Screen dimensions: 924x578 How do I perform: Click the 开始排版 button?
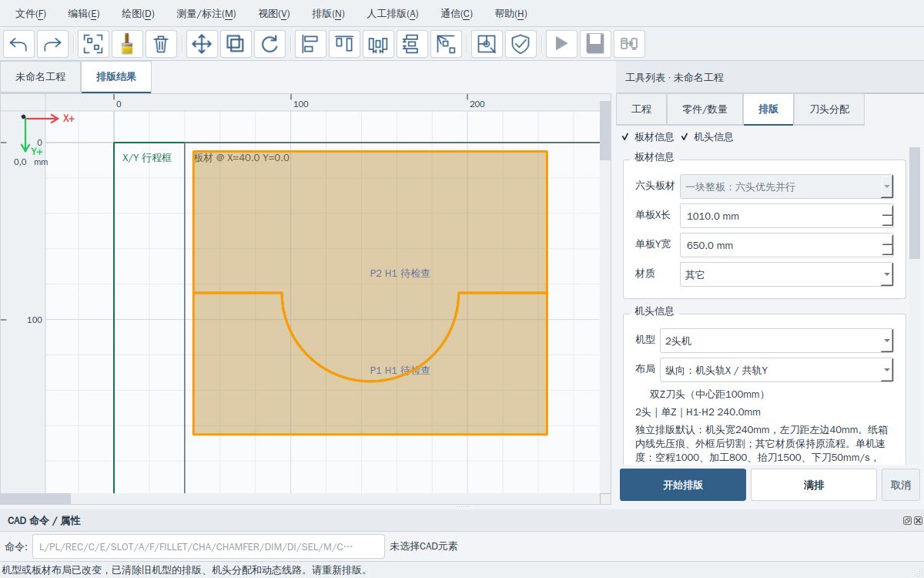point(683,485)
